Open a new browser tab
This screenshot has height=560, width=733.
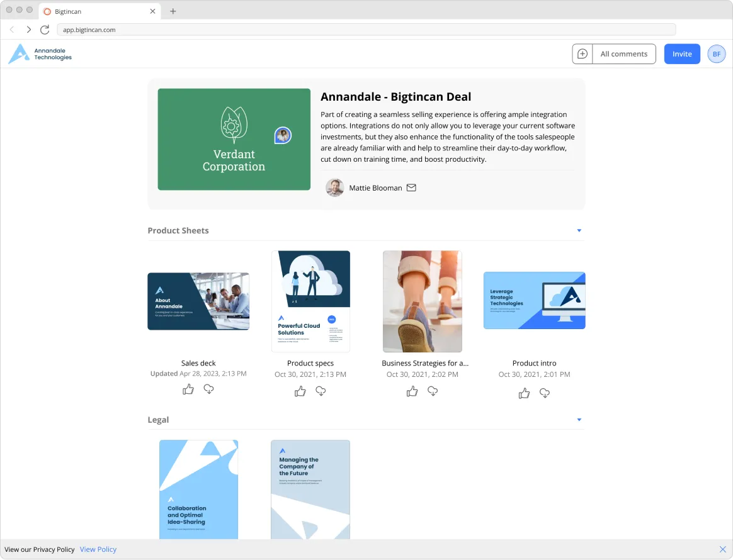tap(173, 11)
